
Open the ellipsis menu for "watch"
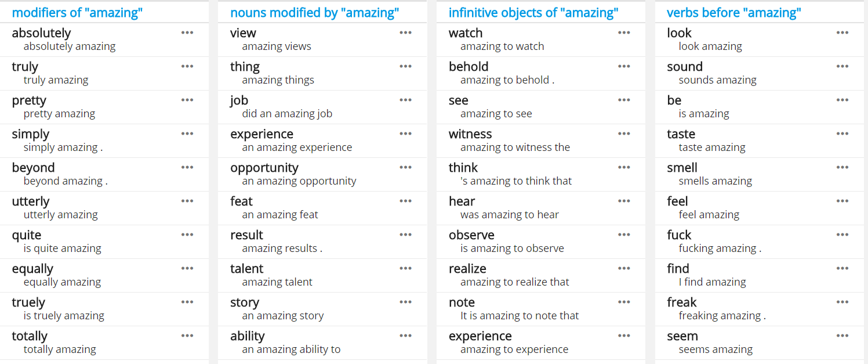coord(624,33)
